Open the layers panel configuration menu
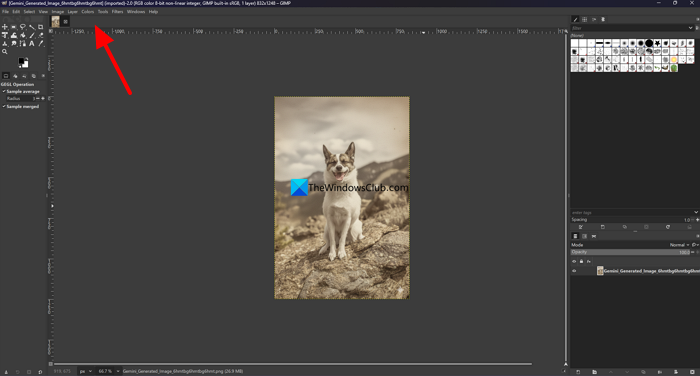700x376 pixels. pyautogui.click(x=698, y=236)
